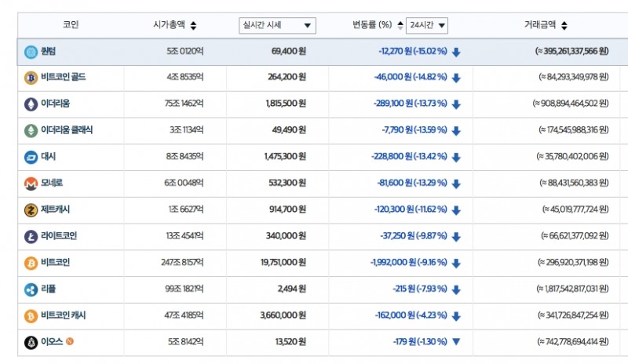Click the down arrow in the 라이트코인 row
The height and width of the screenshot is (364, 628).
pyautogui.click(x=456, y=237)
